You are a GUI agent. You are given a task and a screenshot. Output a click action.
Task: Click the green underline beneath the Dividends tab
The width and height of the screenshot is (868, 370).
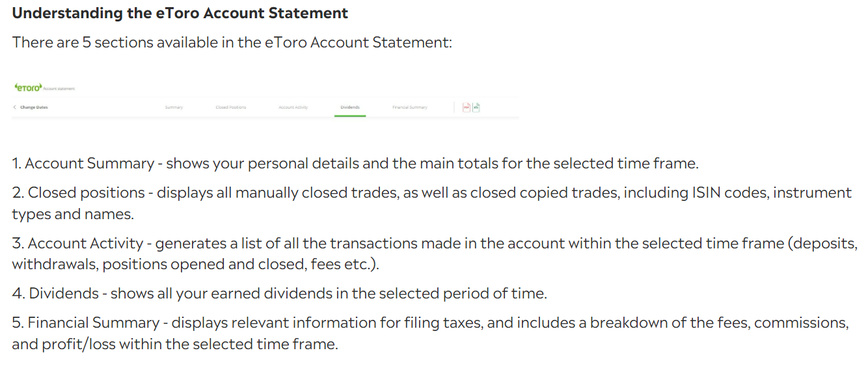350,116
